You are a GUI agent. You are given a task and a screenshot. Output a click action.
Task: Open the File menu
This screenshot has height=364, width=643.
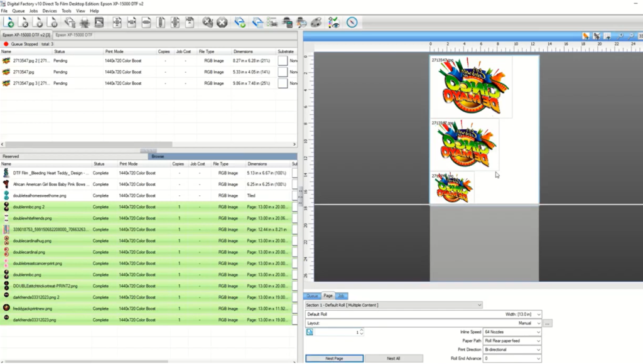tap(4, 11)
